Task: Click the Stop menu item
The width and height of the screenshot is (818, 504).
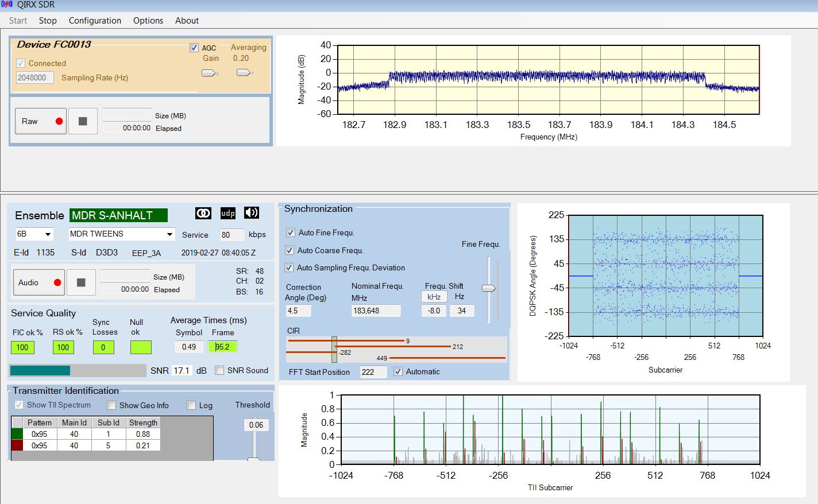Action: [48, 21]
